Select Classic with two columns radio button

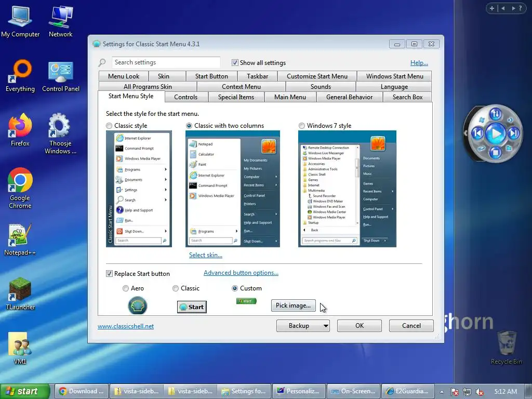click(x=189, y=126)
